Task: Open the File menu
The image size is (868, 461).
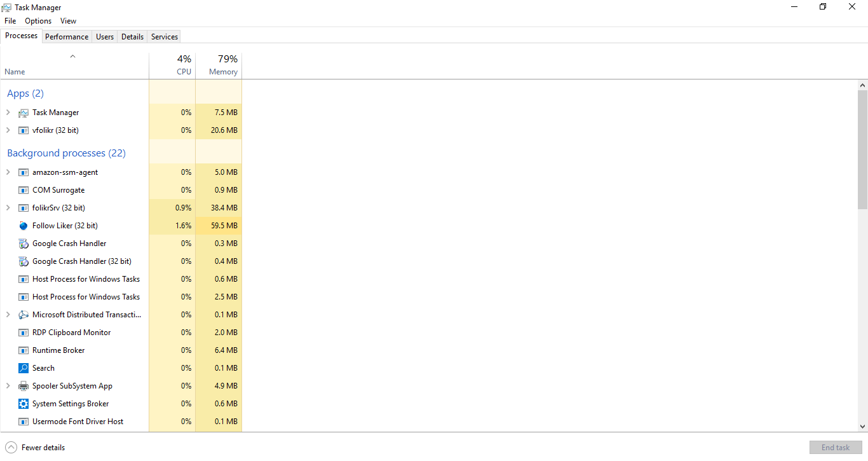Action: click(x=10, y=21)
